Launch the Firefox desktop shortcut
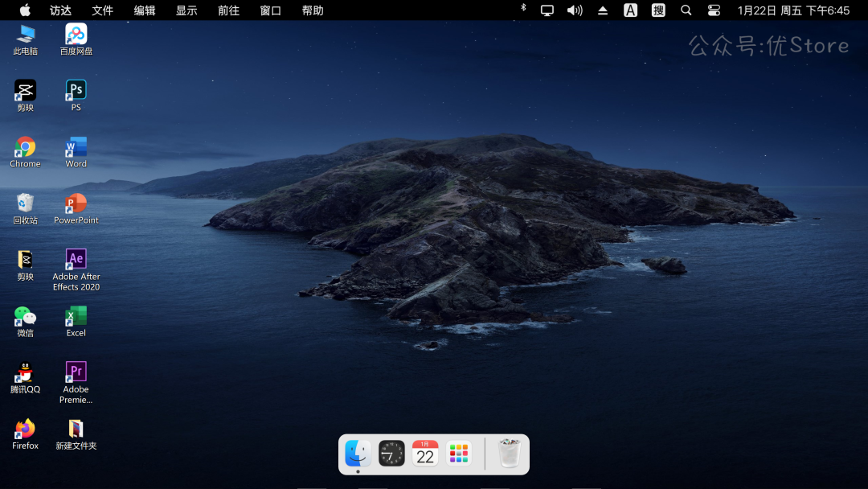868x489 pixels. [25, 434]
